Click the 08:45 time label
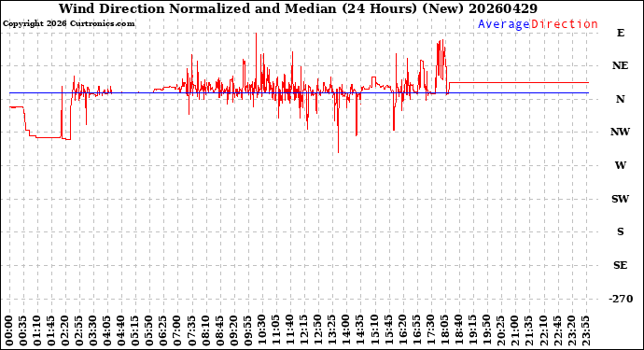644x350 pixels. click(x=219, y=331)
